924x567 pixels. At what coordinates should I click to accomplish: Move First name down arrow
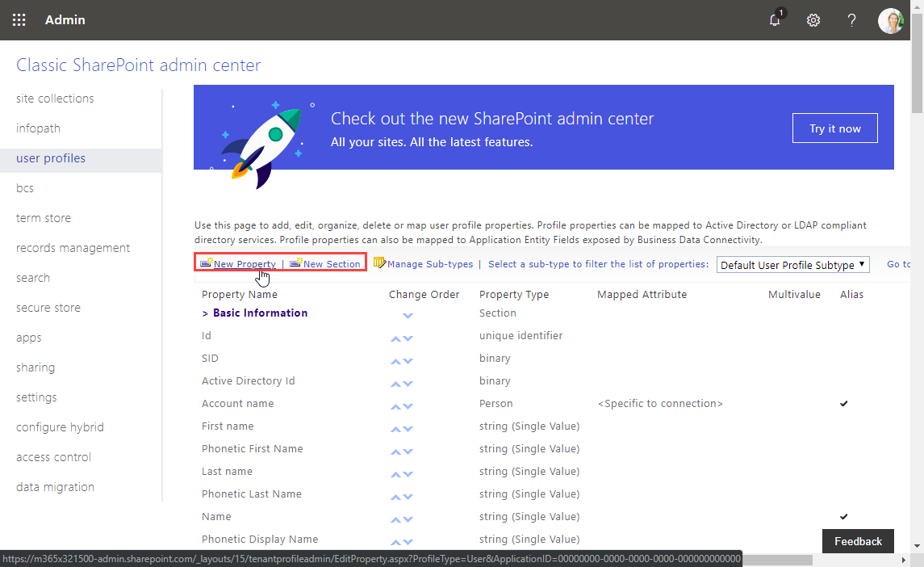[x=408, y=429]
